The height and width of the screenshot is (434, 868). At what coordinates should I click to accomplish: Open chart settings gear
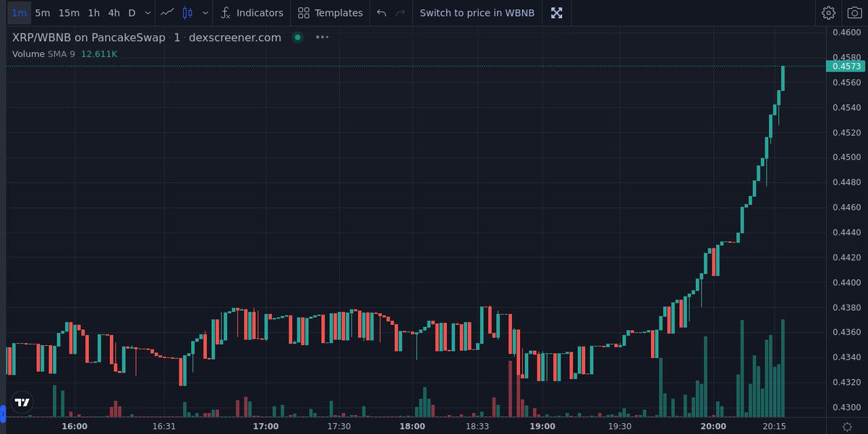click(829, 12)
